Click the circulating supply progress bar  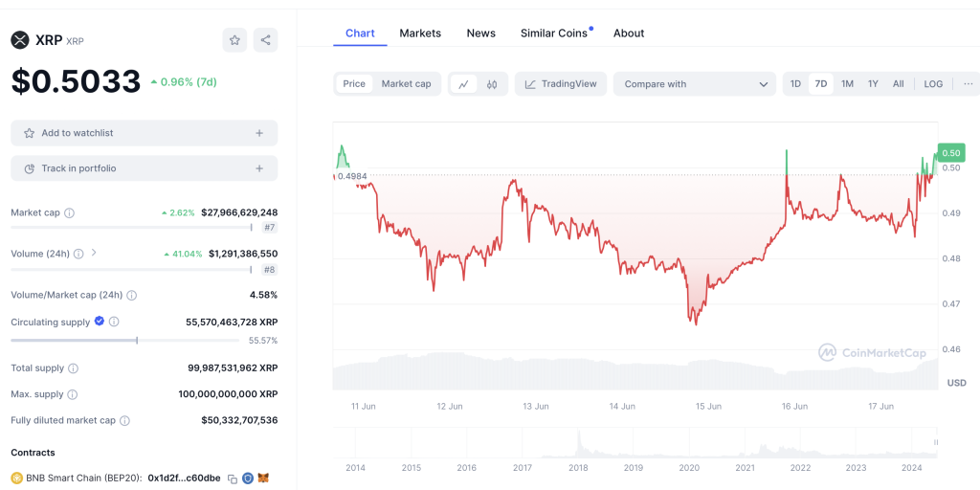125,341
